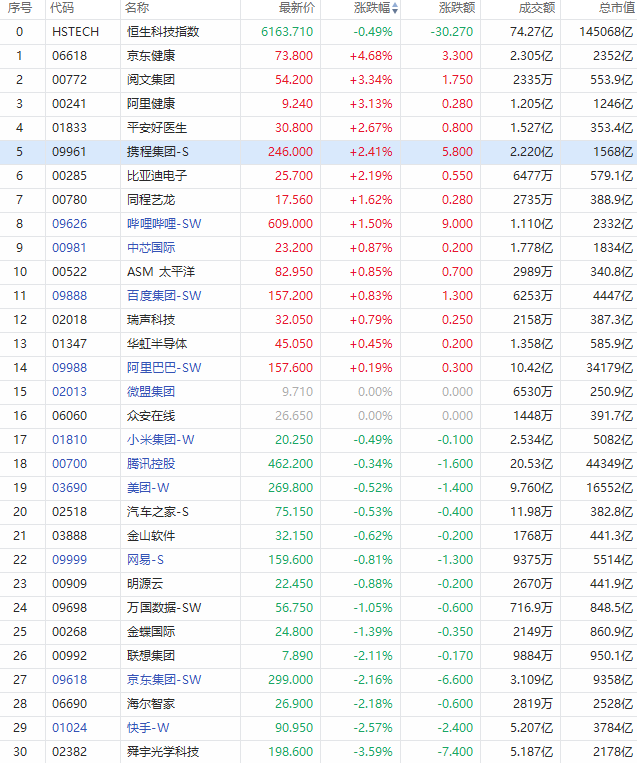Click change percent -3.59% cell
This screenshot has height=763, width=637.
pos(373,752)
